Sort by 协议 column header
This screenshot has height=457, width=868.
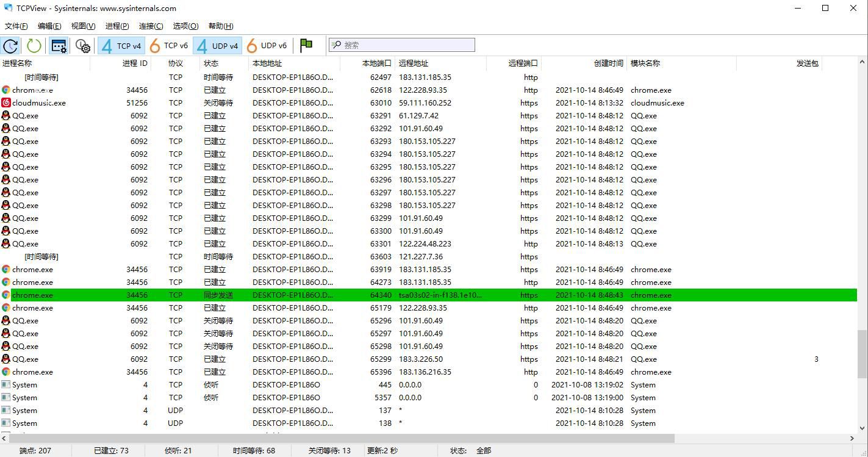(x=176, y=63)
